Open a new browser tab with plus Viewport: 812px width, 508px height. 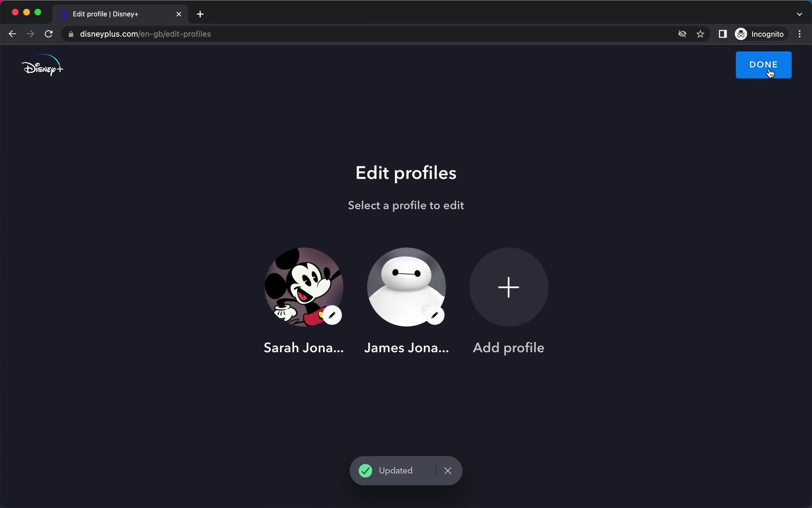tap(199, 14)
